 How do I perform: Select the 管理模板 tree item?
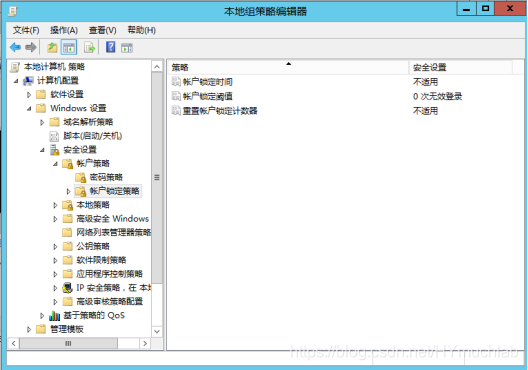click(x=67, y=329)
